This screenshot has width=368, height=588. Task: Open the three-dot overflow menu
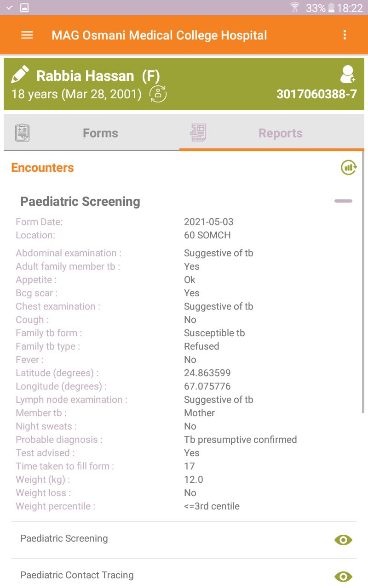pos(345,35)
